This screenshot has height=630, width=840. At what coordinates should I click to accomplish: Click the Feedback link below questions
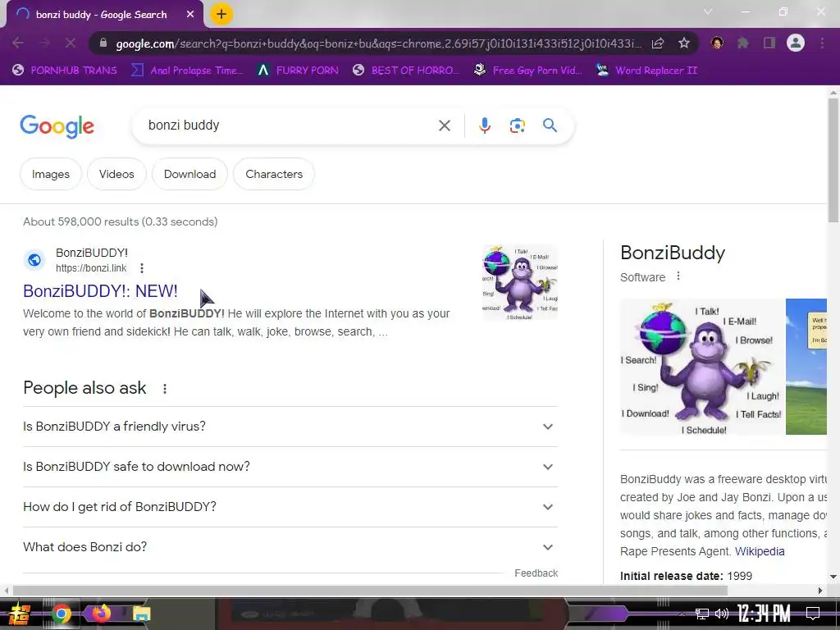pos(536,573)
